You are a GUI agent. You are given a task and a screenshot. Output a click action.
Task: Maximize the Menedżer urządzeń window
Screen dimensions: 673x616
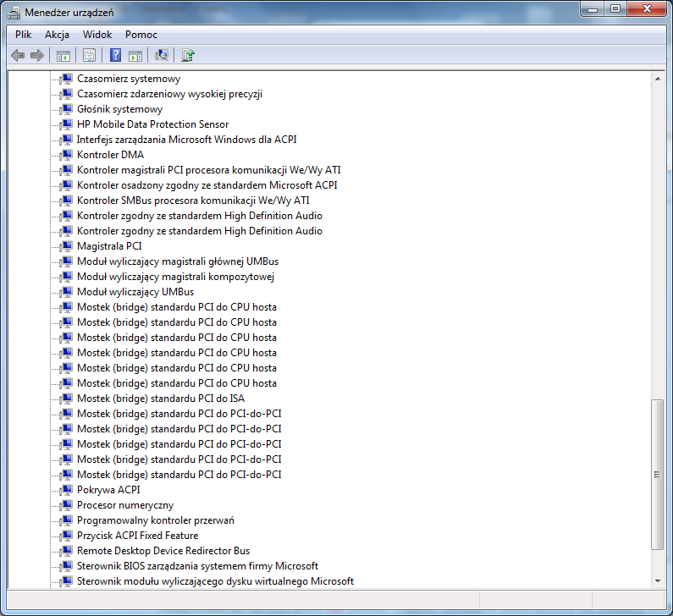click(x=615, y=9)
